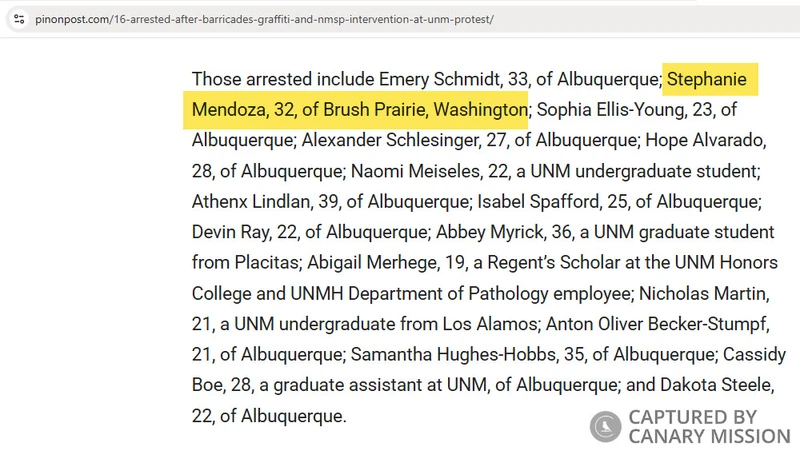Click the phrase 'graduate assistant at UNM'
The image size is (800, 454).
pyautogui.click(x=336, y=385)
